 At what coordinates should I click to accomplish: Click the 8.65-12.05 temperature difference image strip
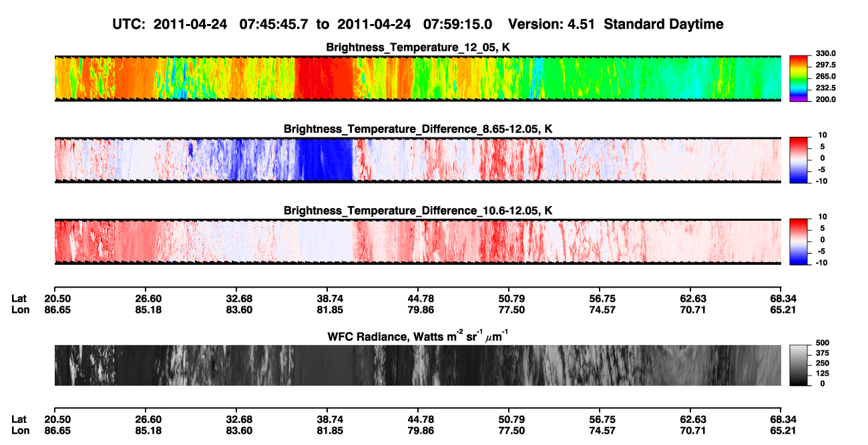click(x=417, y=160)
